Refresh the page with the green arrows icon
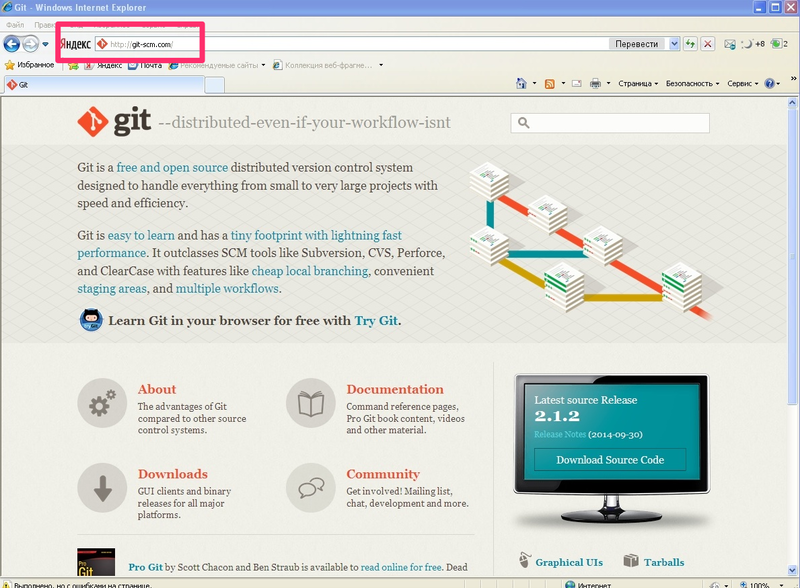Image resolution: width=800 pixels, height=588 pixels. (690, 44)
